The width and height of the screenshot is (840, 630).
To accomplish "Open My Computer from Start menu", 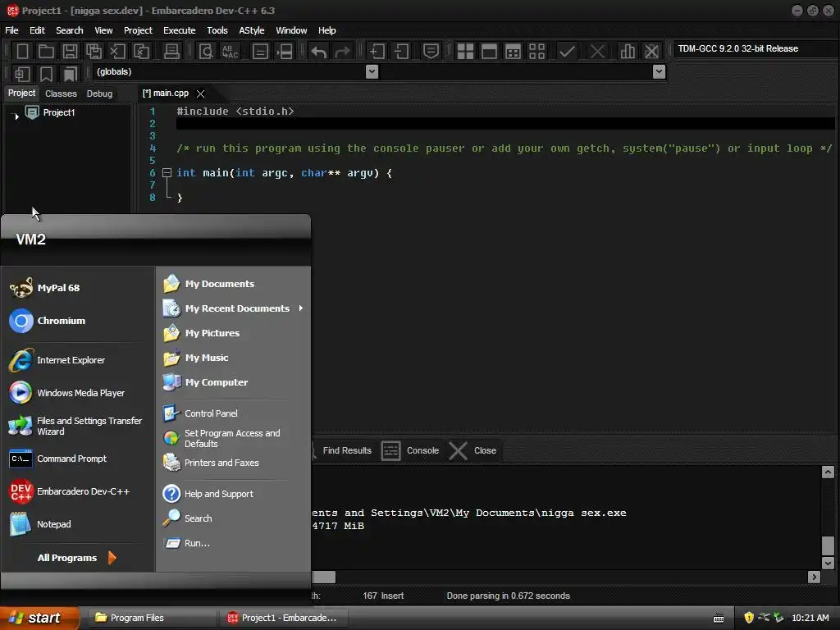I will click(217, 382).
